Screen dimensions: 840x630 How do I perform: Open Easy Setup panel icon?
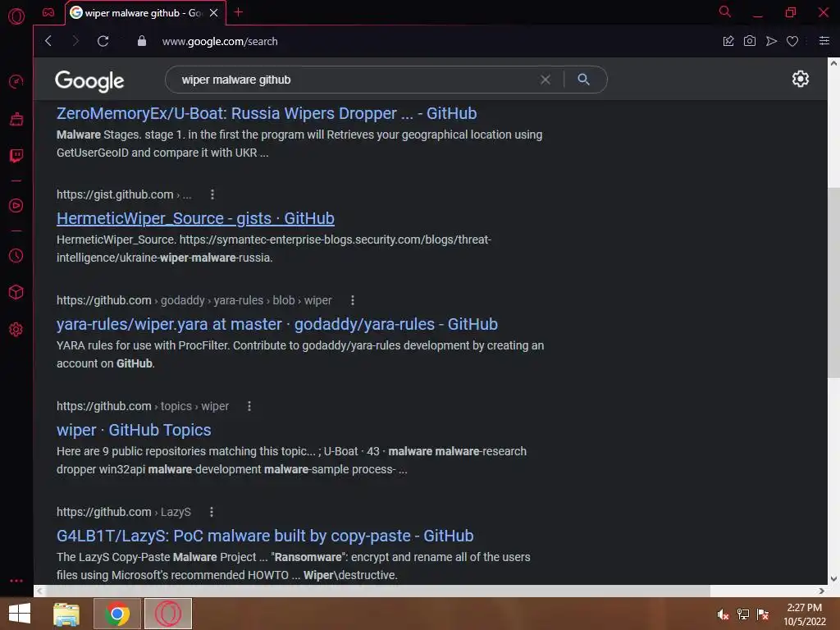[x=824, y=41]
